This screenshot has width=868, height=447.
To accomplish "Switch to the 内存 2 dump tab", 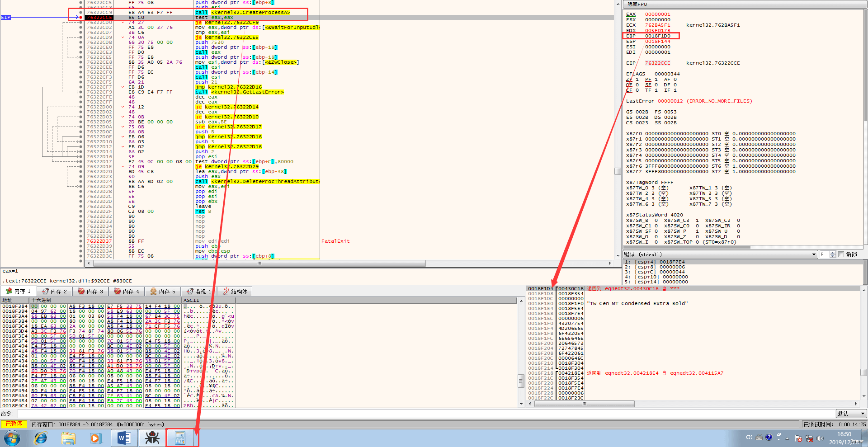I will (x=55, y=292).
